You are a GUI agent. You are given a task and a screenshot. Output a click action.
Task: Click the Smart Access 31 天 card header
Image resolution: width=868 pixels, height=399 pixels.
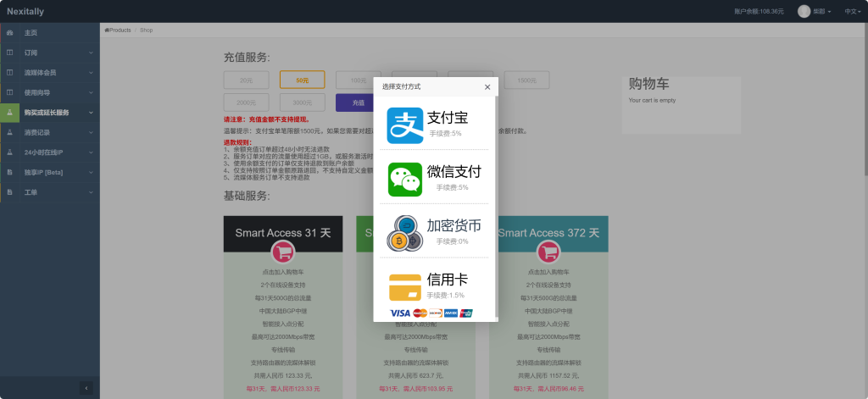coord(283,233)
